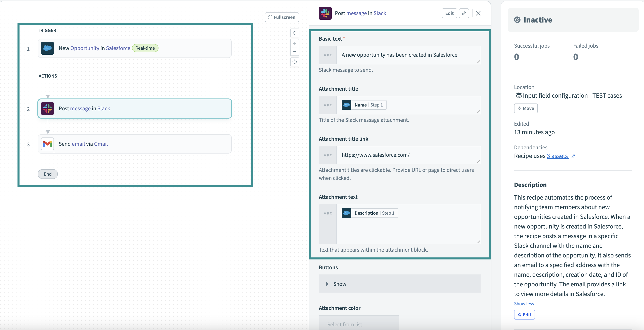Click the Real-time badge on the trigger
The image size is (644, 330).
(145, 48)
